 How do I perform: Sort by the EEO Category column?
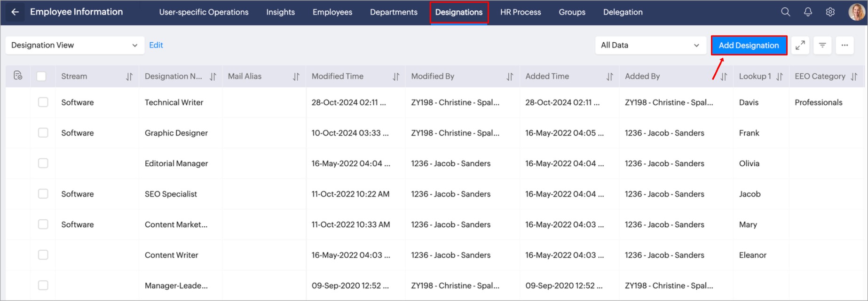coord(854,77)
